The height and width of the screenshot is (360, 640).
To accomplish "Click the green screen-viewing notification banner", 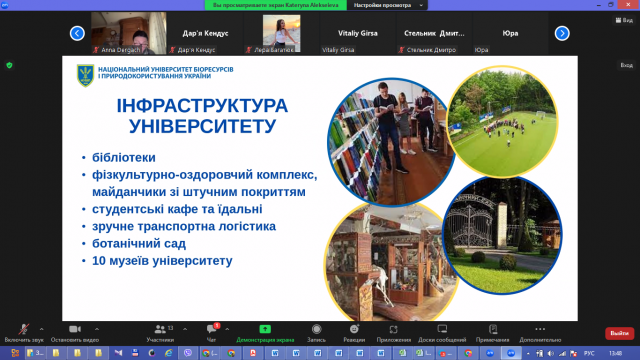I will [276, 5].
